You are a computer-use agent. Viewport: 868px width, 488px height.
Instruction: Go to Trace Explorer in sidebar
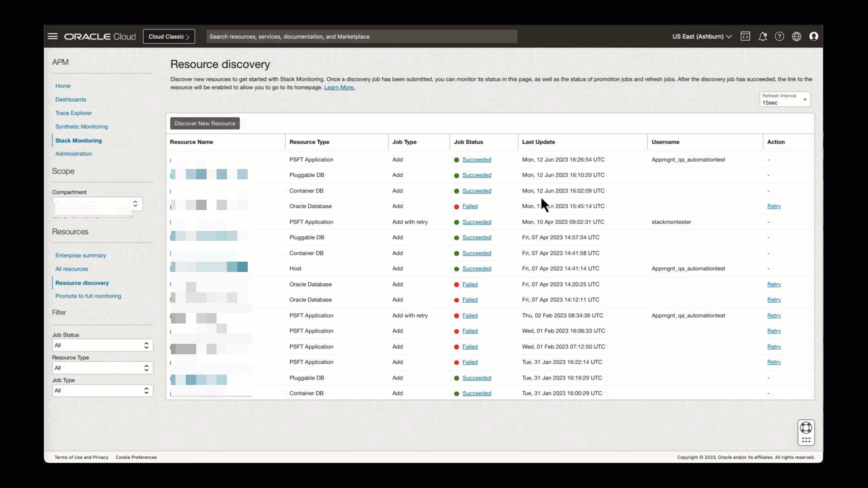point(73,113)
